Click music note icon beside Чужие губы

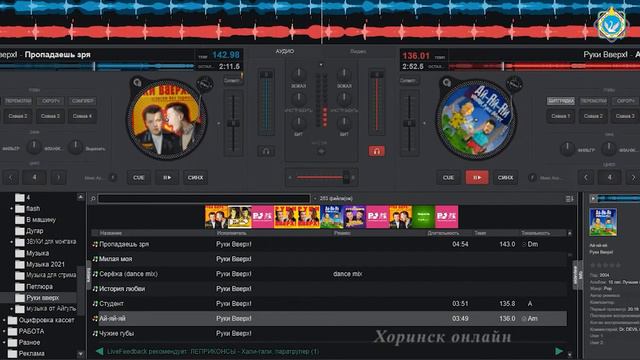[x=95, y=333]
